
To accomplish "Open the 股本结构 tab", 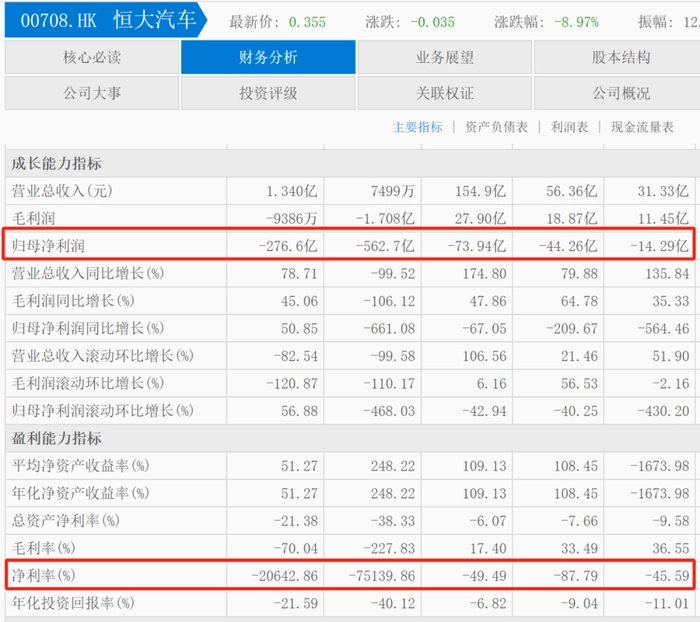I will [621, 57].
